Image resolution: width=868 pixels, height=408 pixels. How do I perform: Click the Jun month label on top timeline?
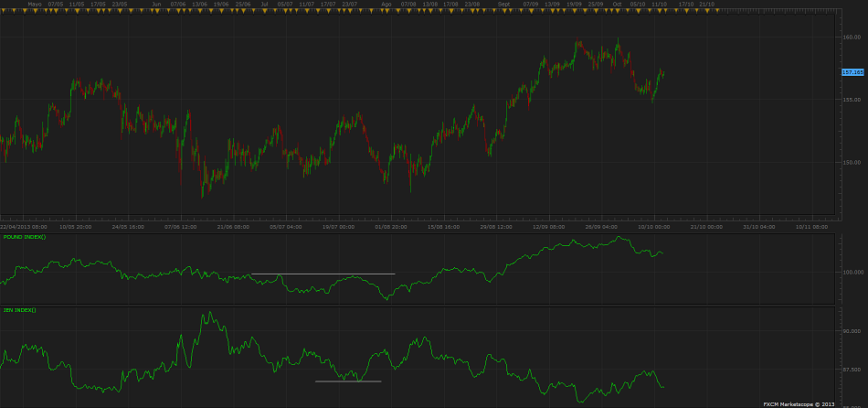pyautogui.click(x=156, y=4)
